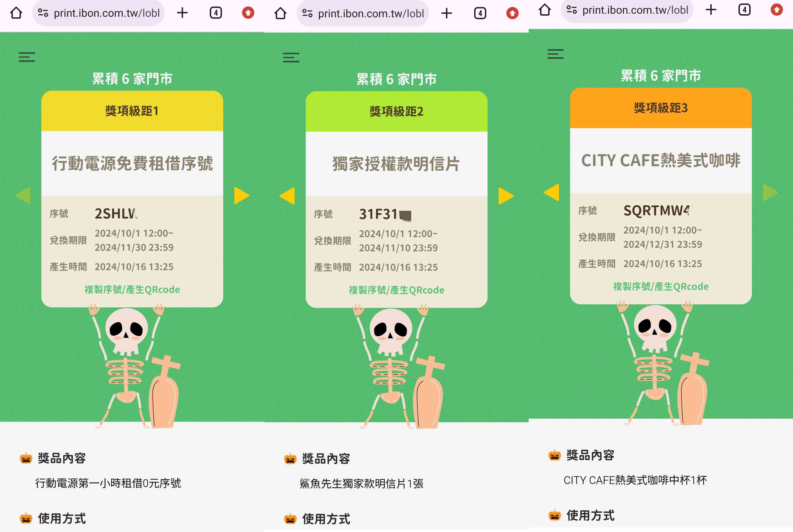Click 獎品內容 heading in left screenshot
Image resolution: width=793 pixels, height=532 pixels.
[62, 458]
